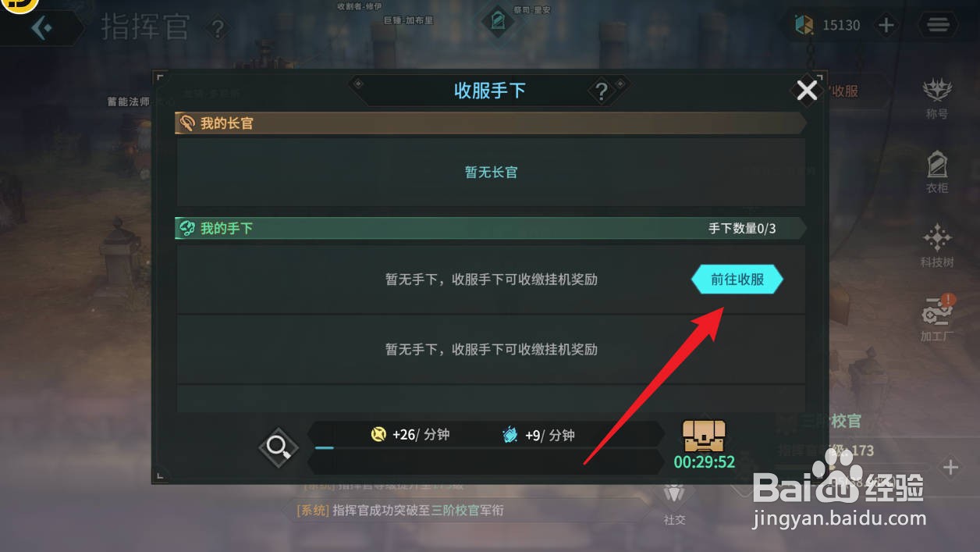Open the magnifier search icon in dialog
The height and width of the screenshot is (552, 980).
point(279,447)
